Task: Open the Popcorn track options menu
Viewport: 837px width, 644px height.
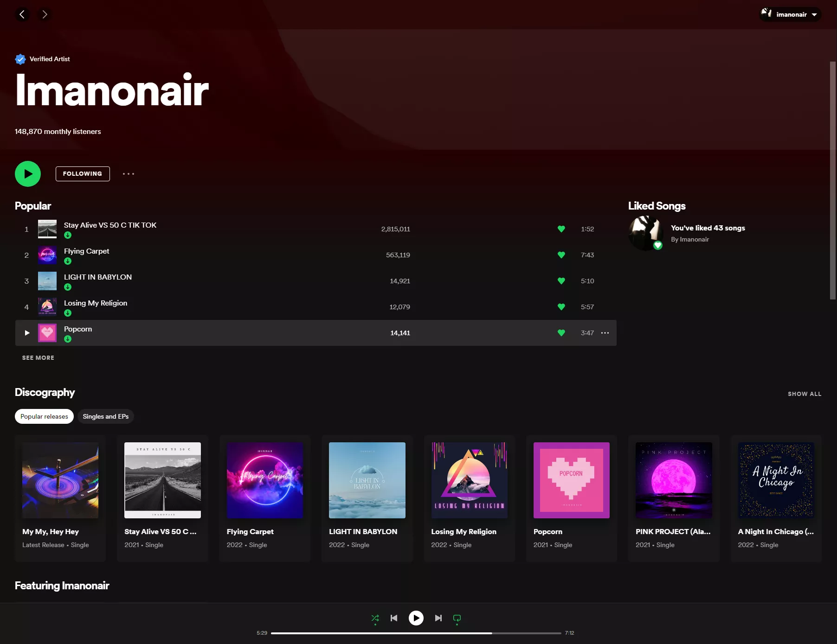Action: pos(605,333)
